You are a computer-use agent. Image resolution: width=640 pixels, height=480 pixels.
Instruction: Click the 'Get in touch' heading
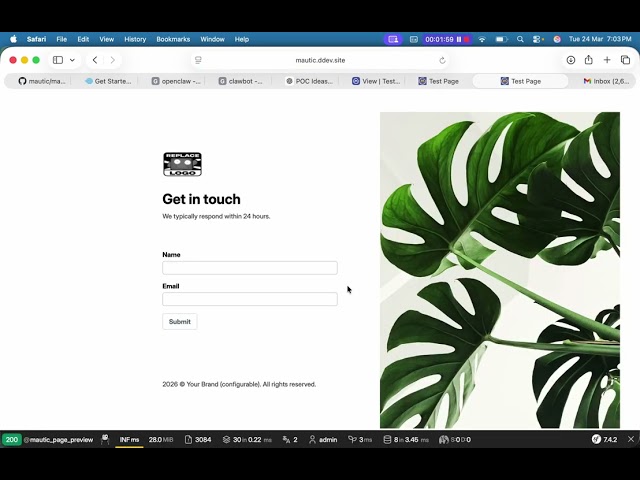tap(202, 199)
